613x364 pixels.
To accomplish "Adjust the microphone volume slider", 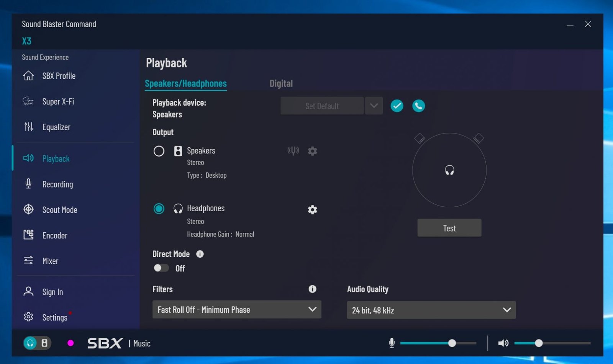I will pos(438,343).
